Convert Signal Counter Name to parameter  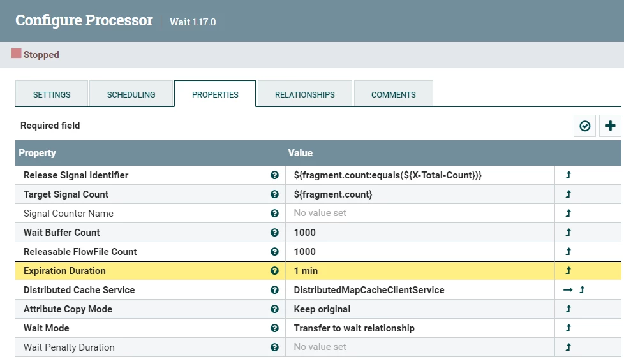[568, 213]
